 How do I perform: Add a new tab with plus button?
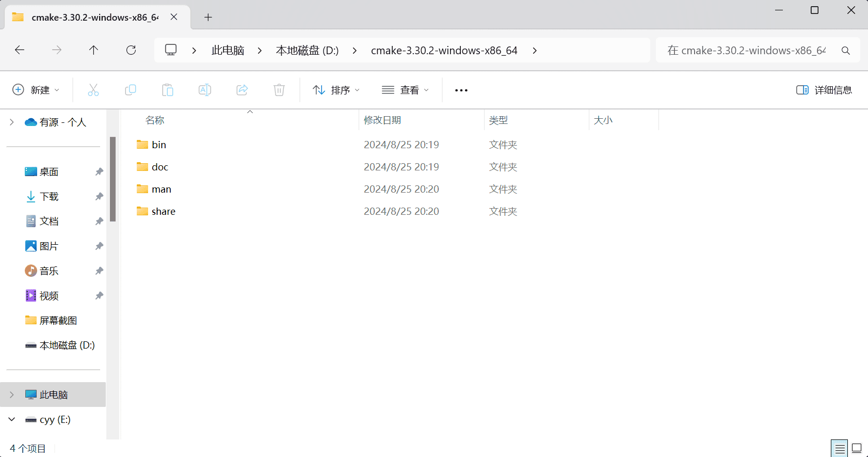pyautogui.click(x=208, y=17)
